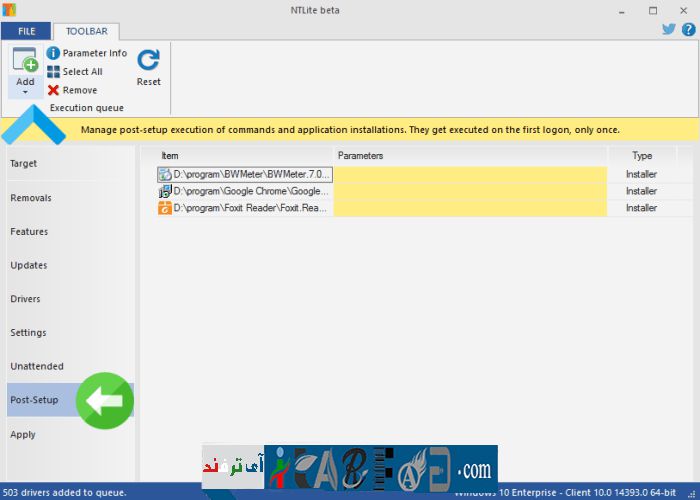Click the blue help question icon
The width and height of the screenshot is (700, 500).
tap(688, 29)
